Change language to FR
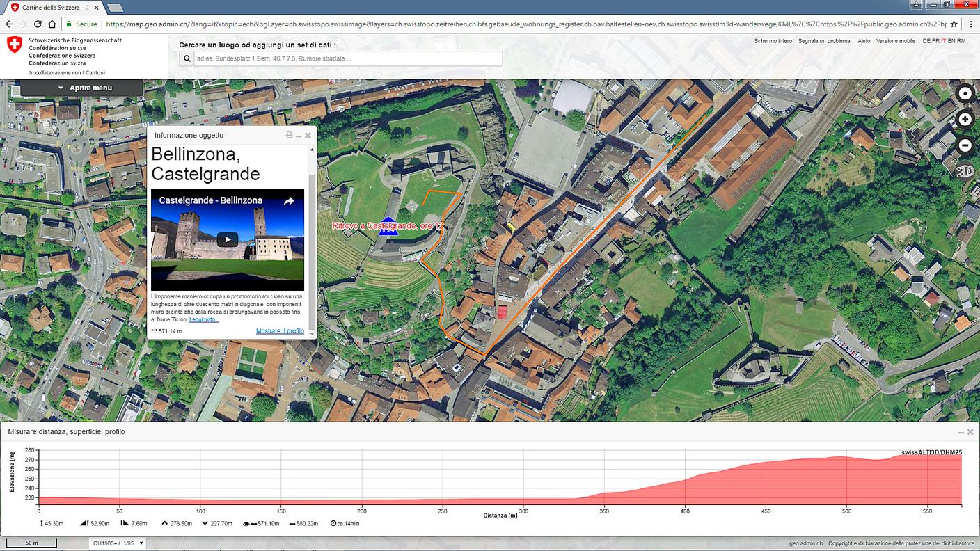 click(935, 41)
